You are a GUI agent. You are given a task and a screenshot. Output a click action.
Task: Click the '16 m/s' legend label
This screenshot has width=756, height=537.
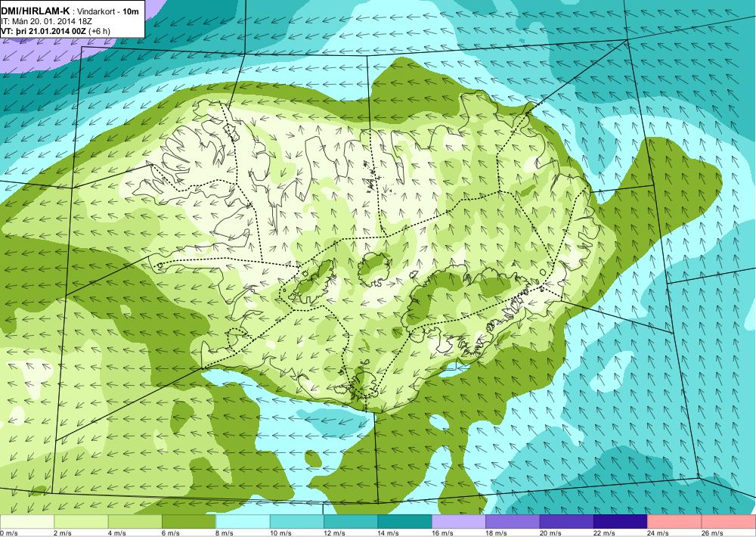click(442, 533)
